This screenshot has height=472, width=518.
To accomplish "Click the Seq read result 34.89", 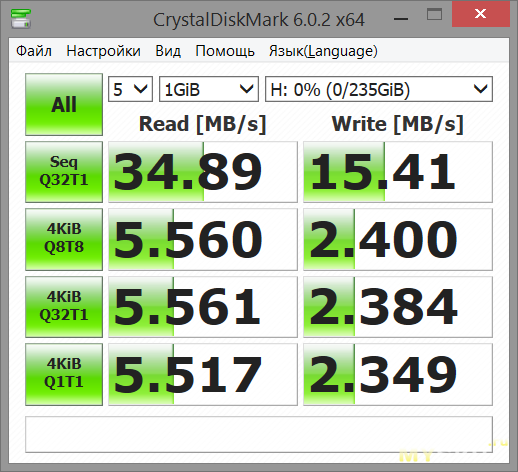I will coord(203,172).
